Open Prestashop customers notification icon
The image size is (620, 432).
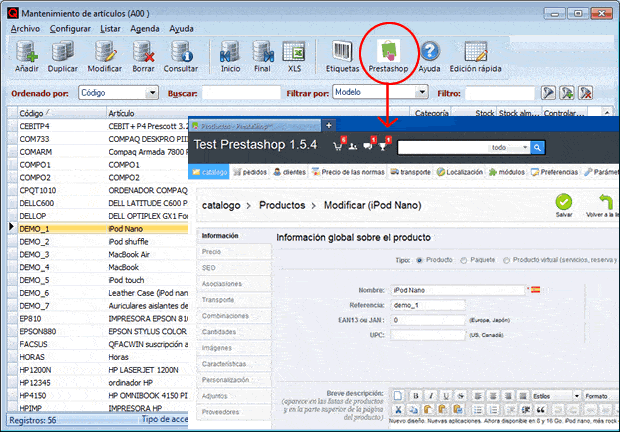point(353,147)
